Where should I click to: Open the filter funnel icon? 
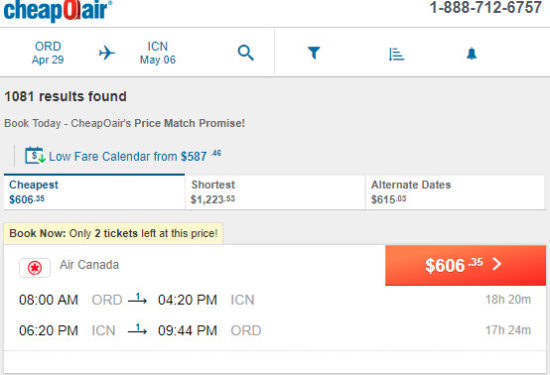pyautogui.click(x=314, y=53)
